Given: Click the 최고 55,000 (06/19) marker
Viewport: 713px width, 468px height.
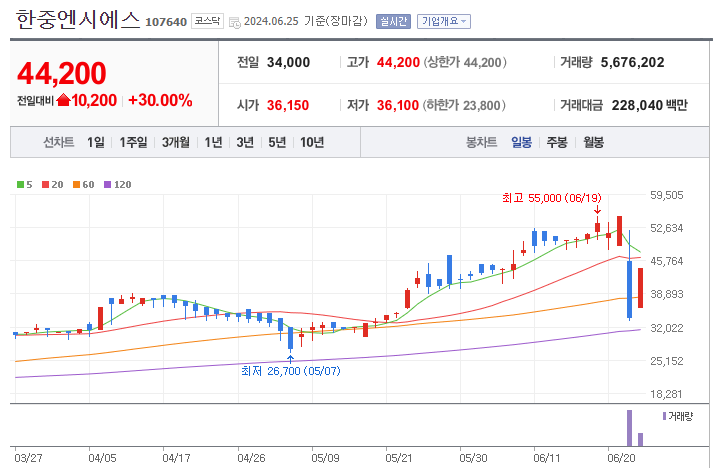Looking at the screenshot, I should [552, 198].
